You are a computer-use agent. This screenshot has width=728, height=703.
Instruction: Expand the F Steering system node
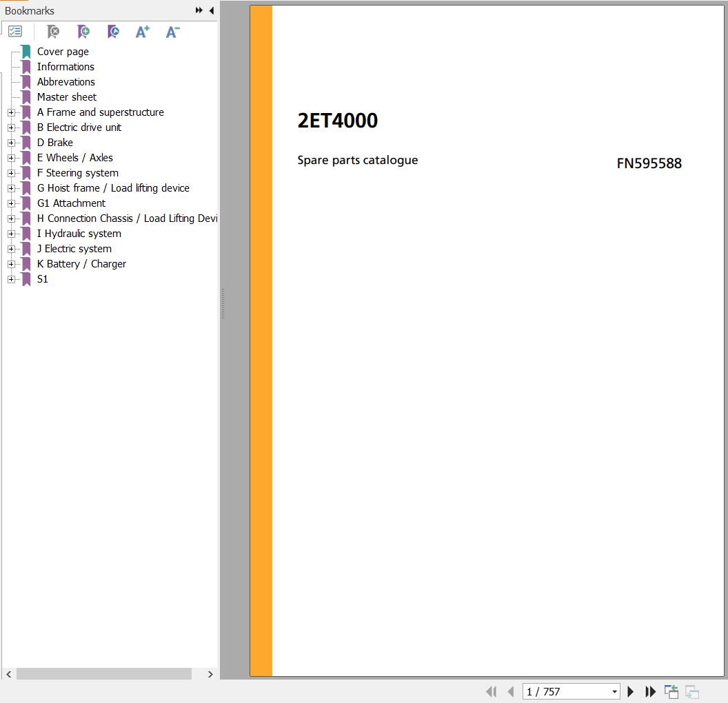[x=11, y=173]
